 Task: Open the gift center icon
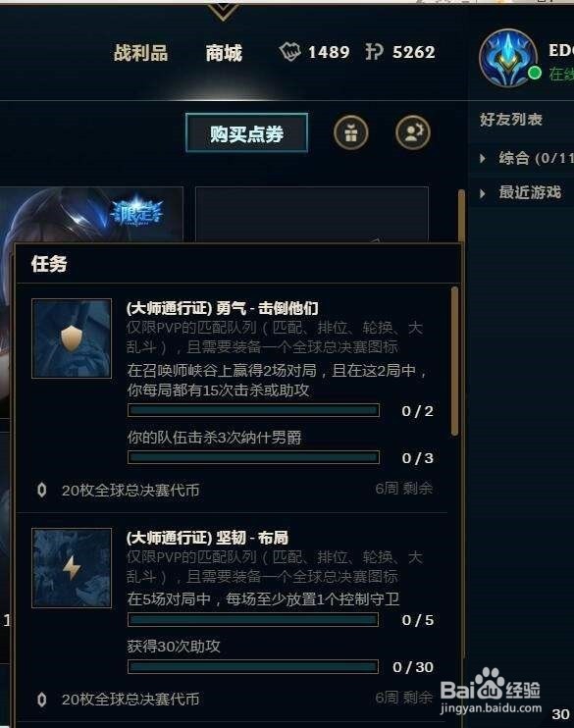(351, 132)
